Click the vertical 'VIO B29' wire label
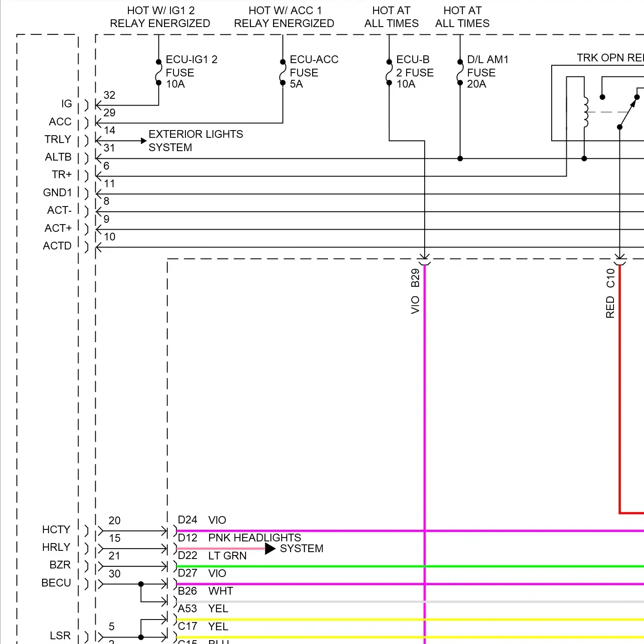This screenshot has width=644, height=644. pos(415,292)
